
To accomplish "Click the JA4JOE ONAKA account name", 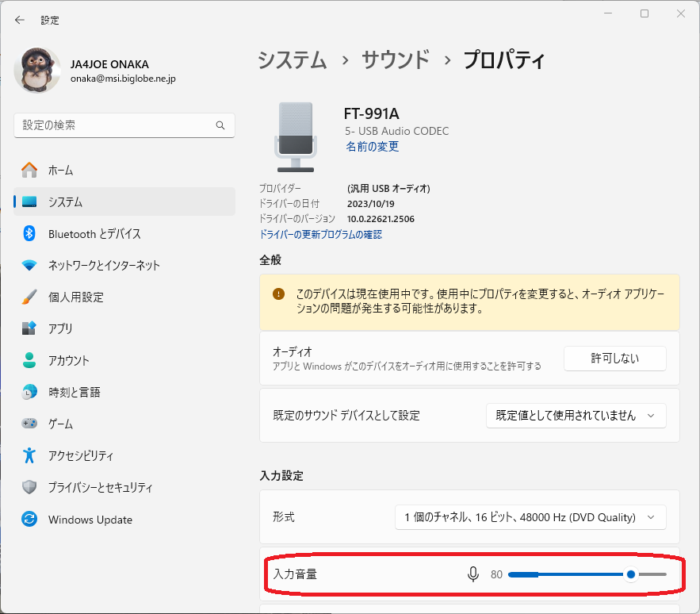I will point(110,64).
